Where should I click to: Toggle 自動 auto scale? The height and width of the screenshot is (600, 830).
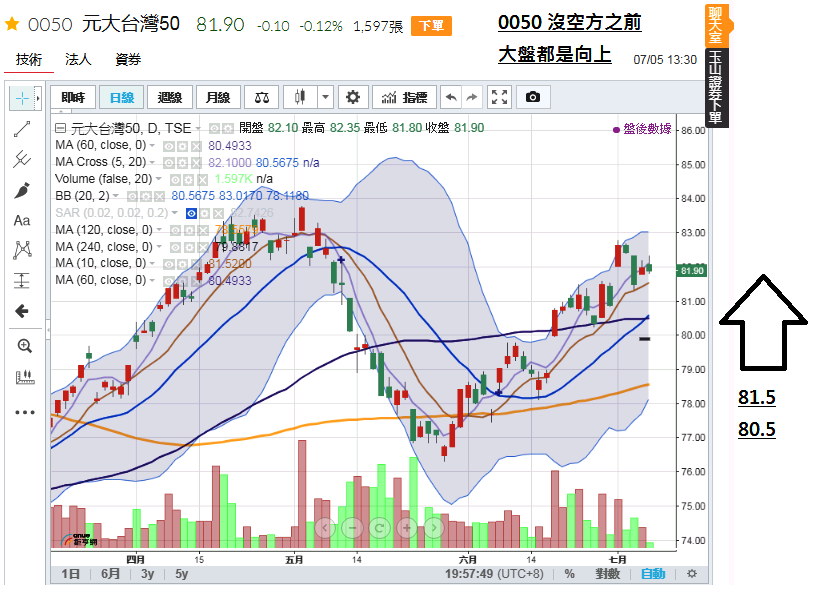coord(653,574)
